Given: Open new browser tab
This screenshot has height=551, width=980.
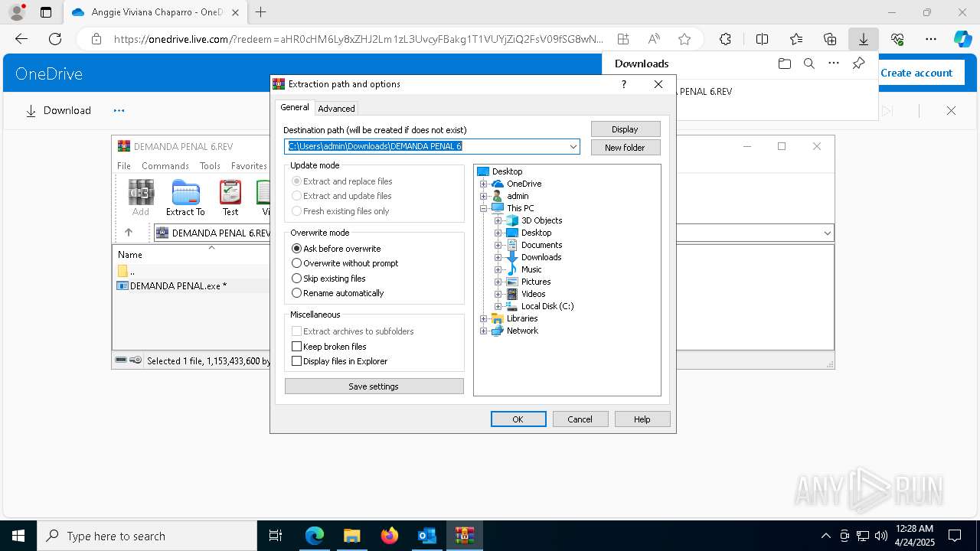Looking at the screenshot, I should point(261,12).
